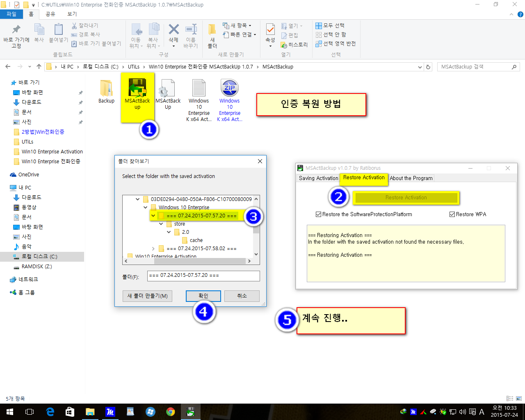This screenshot has width=525, height=420.
Task: Select the Windows 10 Enterprise zip archive
Action: coord(229,100)
